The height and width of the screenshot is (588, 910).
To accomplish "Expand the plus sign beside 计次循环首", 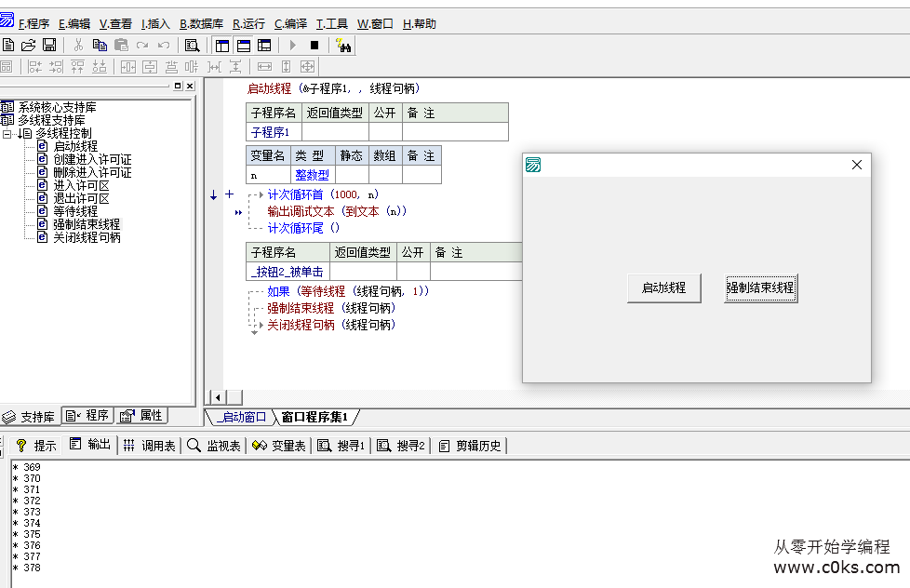I will tap(230, 194).
